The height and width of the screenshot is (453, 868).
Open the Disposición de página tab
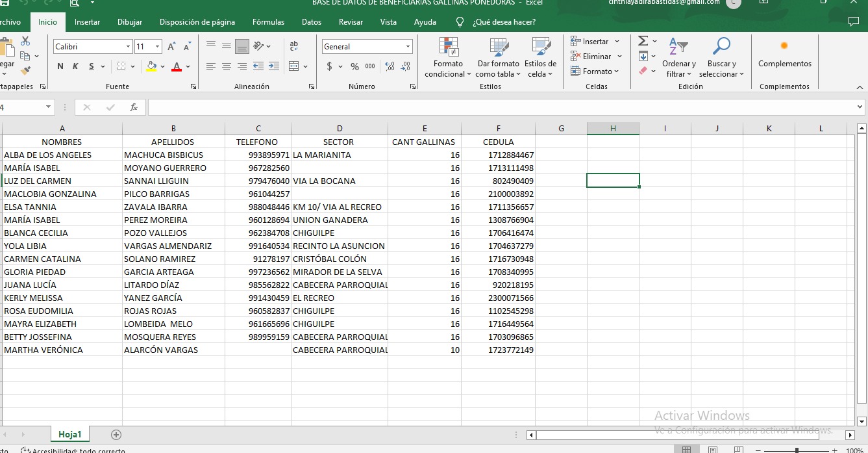tap(197, 22)
